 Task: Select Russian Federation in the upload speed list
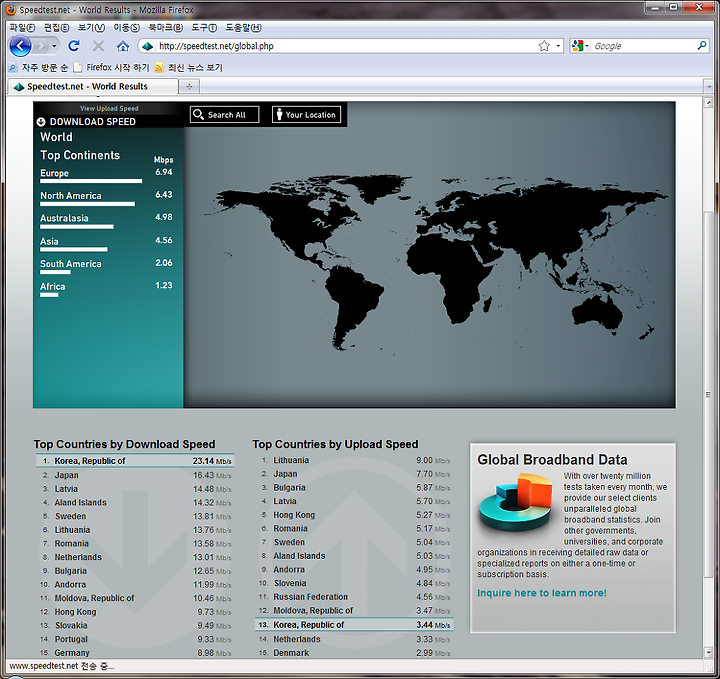[x=310, y=597]
